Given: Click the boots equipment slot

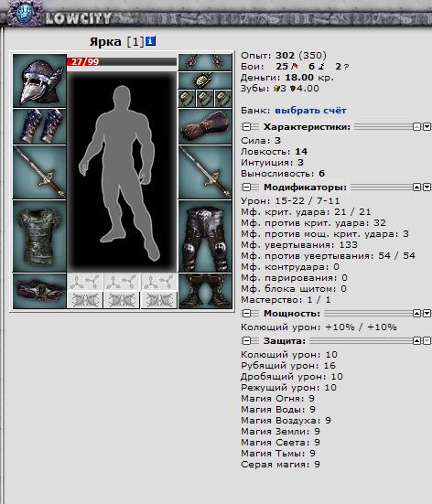Looking at the screenshot, I should pyautogui.click(x=205, y=291).
